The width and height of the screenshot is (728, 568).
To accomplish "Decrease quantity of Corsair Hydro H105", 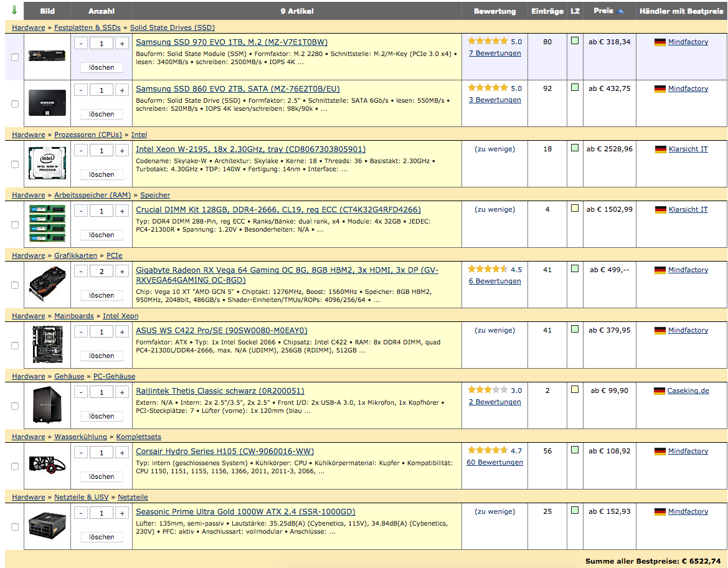I will (x=81, y=453).
